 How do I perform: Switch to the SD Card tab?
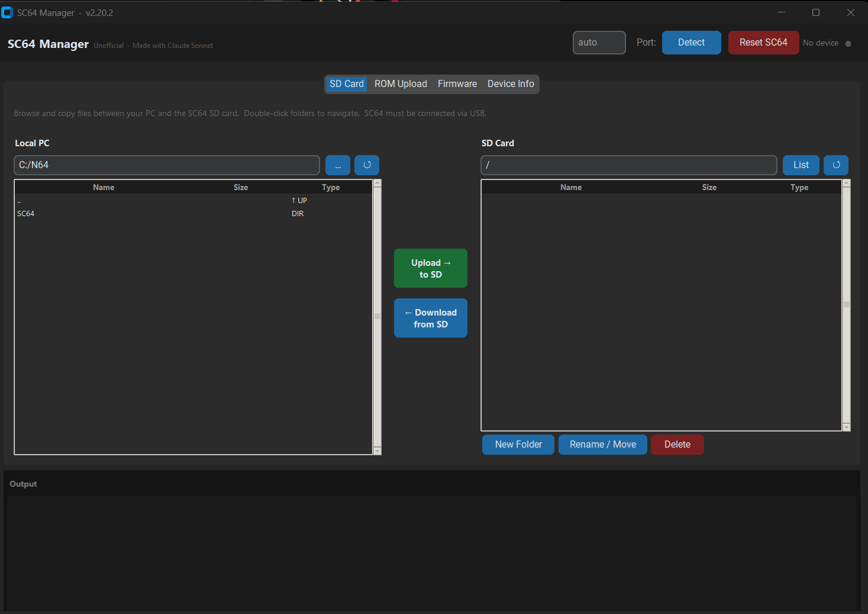tap(347, 84)
